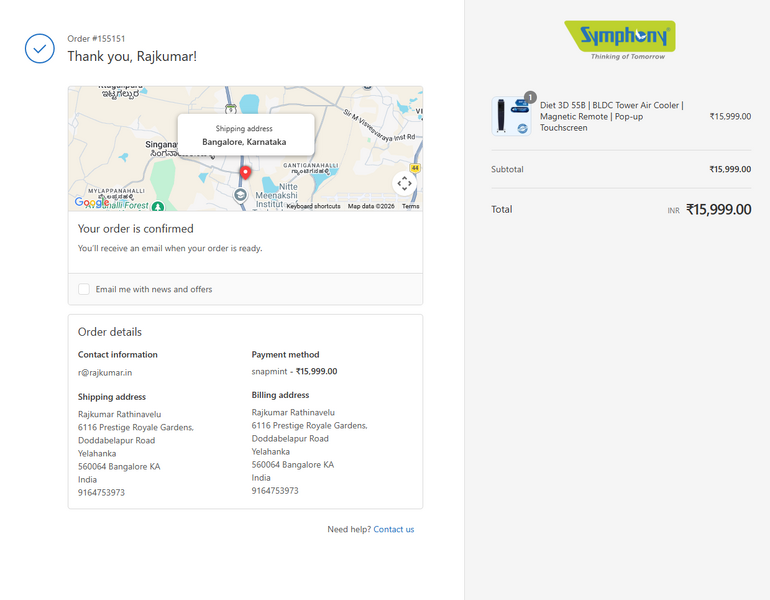Click the MYLAPPANAHALLI map label
This screenshot has height=600, width=770.
(x=116, y=191)
